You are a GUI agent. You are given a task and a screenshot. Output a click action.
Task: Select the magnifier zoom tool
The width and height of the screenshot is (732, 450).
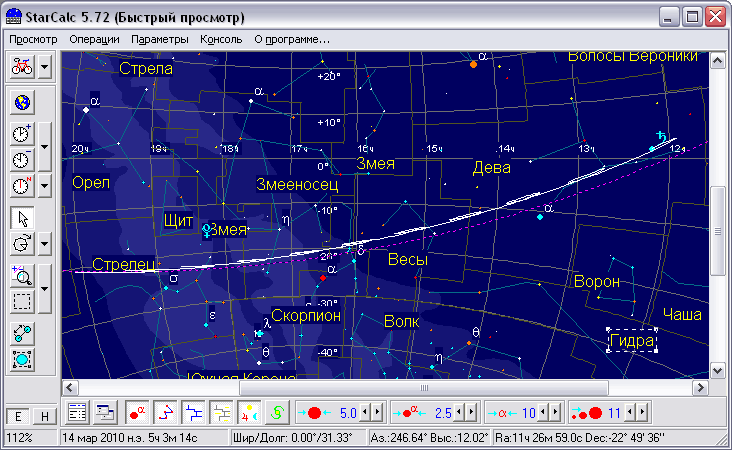coord(22,277)
